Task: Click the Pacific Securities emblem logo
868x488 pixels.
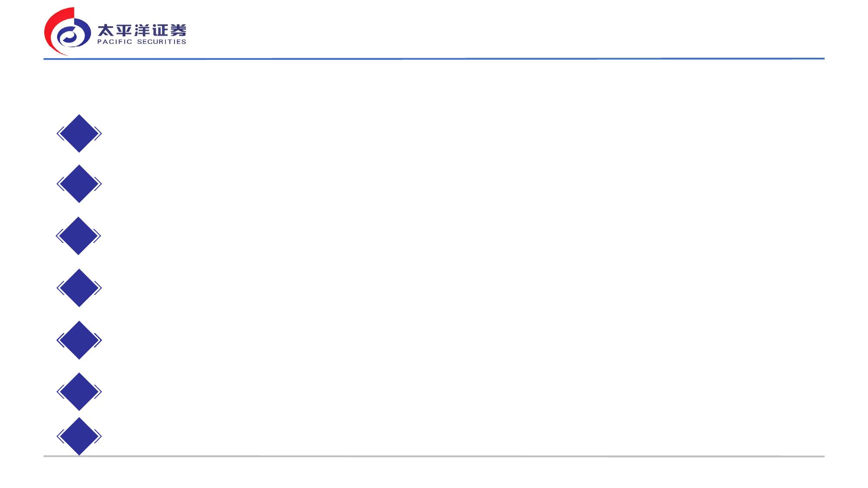Action: click(68, 32)
